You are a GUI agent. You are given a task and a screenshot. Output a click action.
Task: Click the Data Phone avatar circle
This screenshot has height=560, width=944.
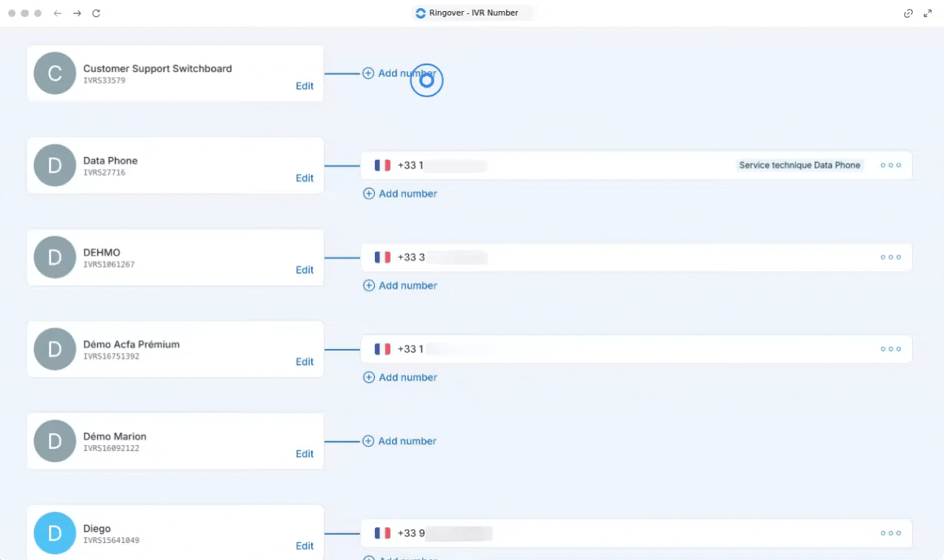tap(55, 165)
